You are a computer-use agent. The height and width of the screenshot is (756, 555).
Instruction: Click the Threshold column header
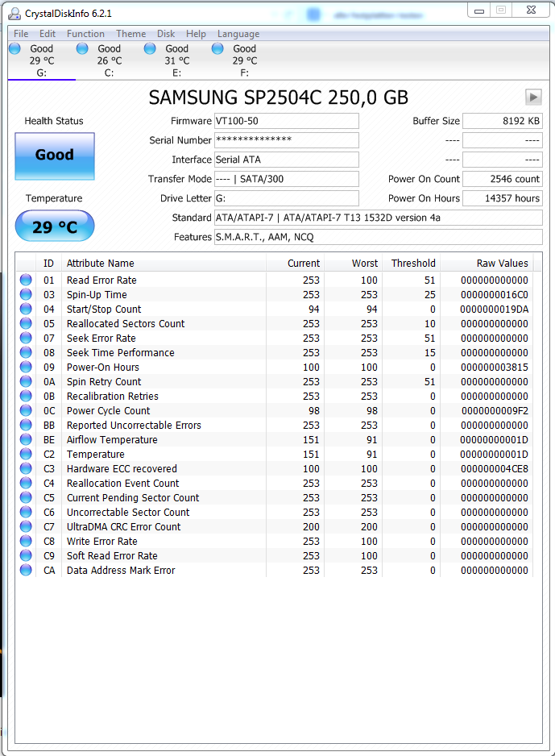411,264
